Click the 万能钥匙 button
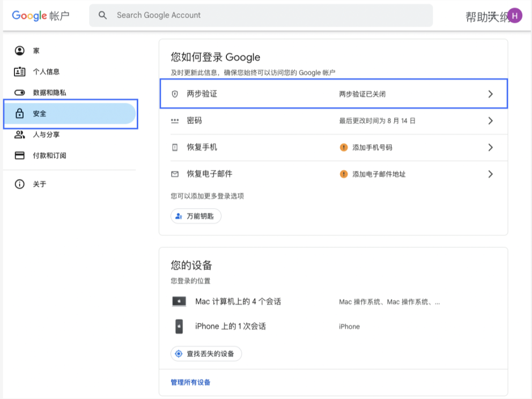 [x=196, y=216]
